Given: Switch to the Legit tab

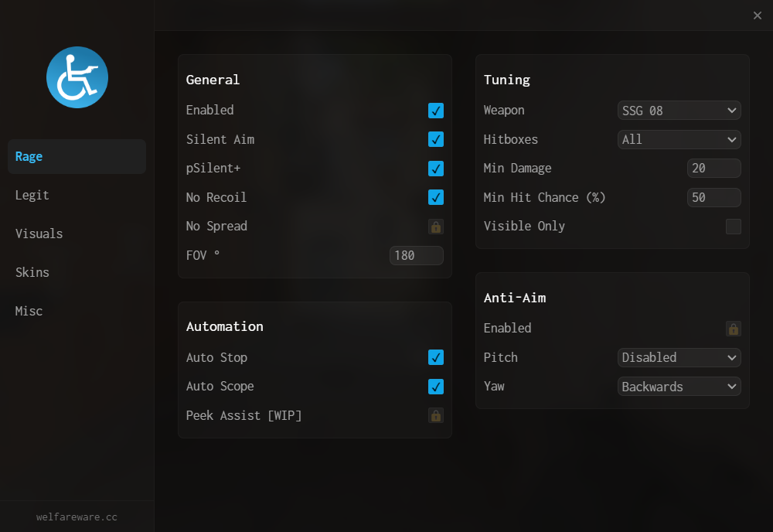Looking at the screenshot, I should [x=32, y=196].
